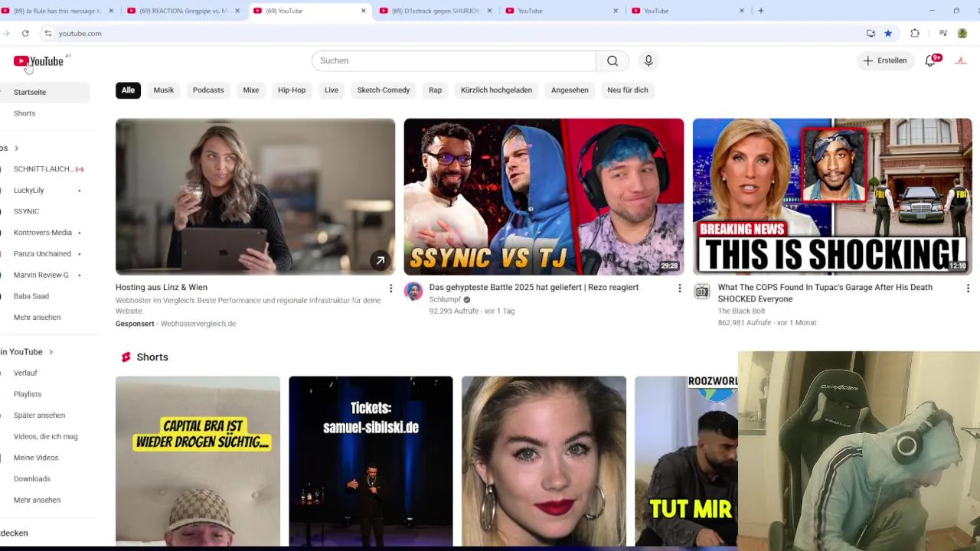Select the Hip-Hop filter chip
Screen dimensions: 980x551
[x=292, y=90]
